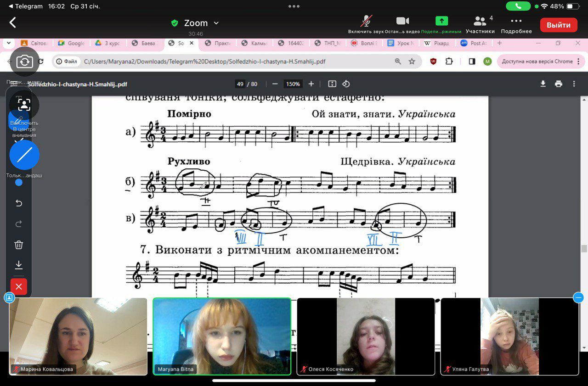
Task: Select the blue pencil drawing tool
Action: pyautogui.click(x=24, y=155)
